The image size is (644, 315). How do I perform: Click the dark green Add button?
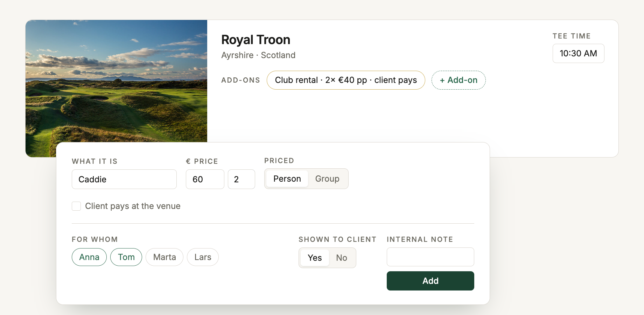pos(430,281)
